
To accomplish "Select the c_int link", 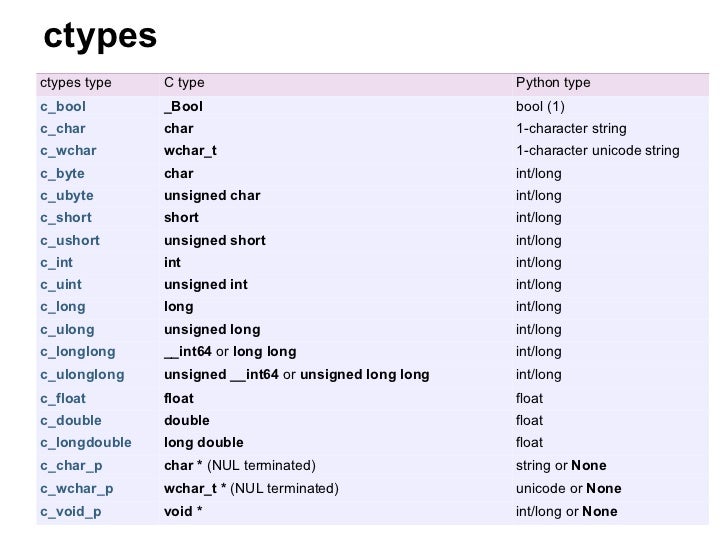I will 56,263.
